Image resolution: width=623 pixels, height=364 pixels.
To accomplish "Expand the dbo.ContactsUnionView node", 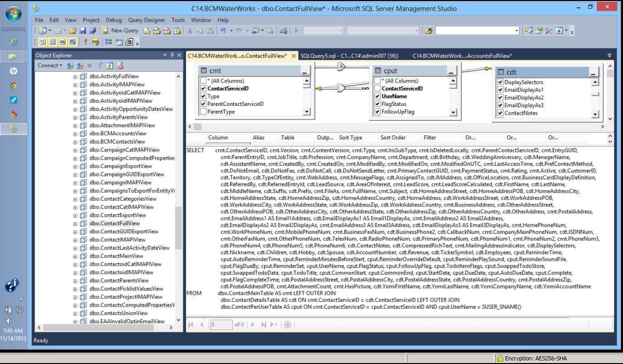I will (x=75, y=313).
